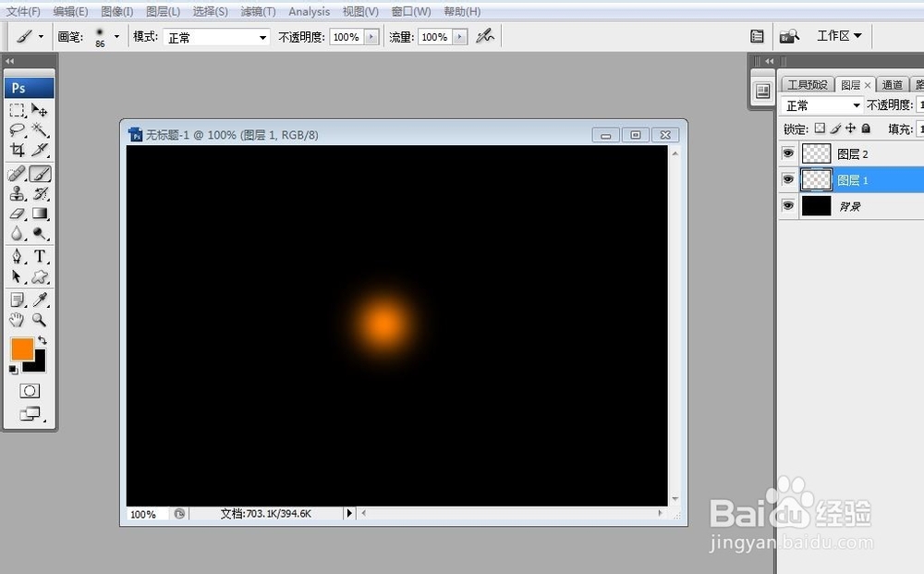Select the Clone Stamp tool
Viewport: 924px width, 574px height.
(17, 193)
